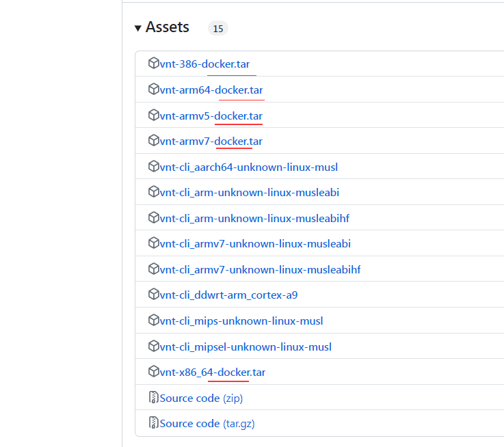
Task: Click the Assets count badge 15
Action: [x=218, y=29]
